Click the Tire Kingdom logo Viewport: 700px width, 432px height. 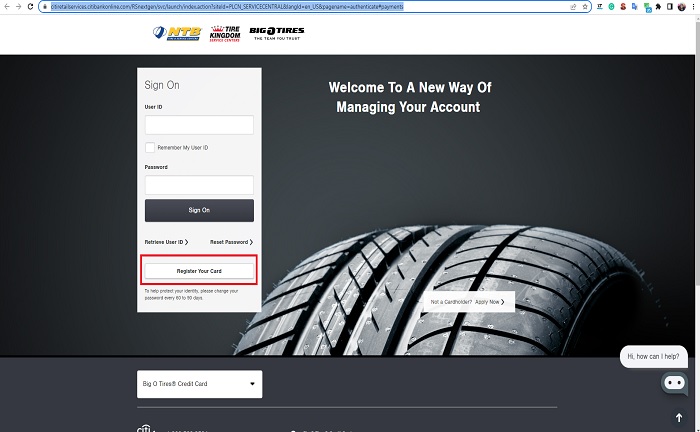click(x=225, y=33)
